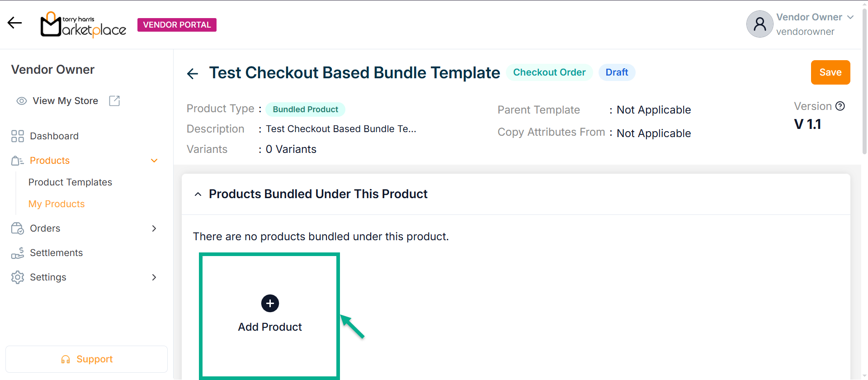Click the Settlements icon in sidebar
The image size is (868, 380).
tap(18, 253)
